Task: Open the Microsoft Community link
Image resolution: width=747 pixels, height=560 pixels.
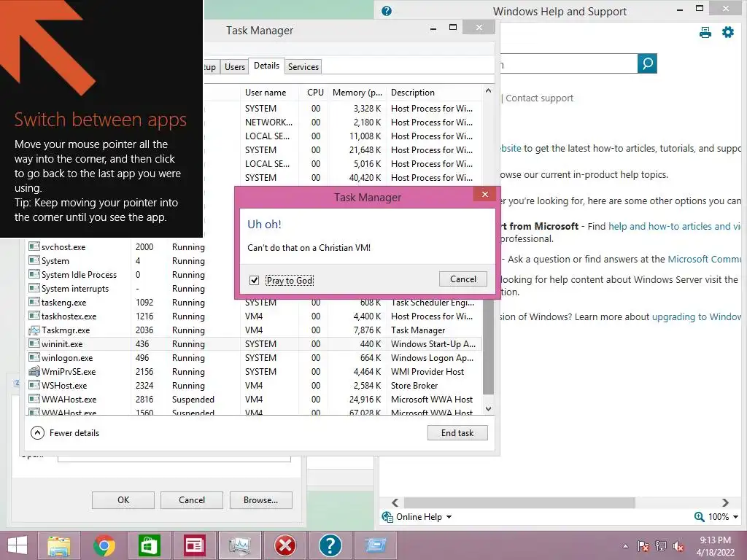Action: coord(705,259)
